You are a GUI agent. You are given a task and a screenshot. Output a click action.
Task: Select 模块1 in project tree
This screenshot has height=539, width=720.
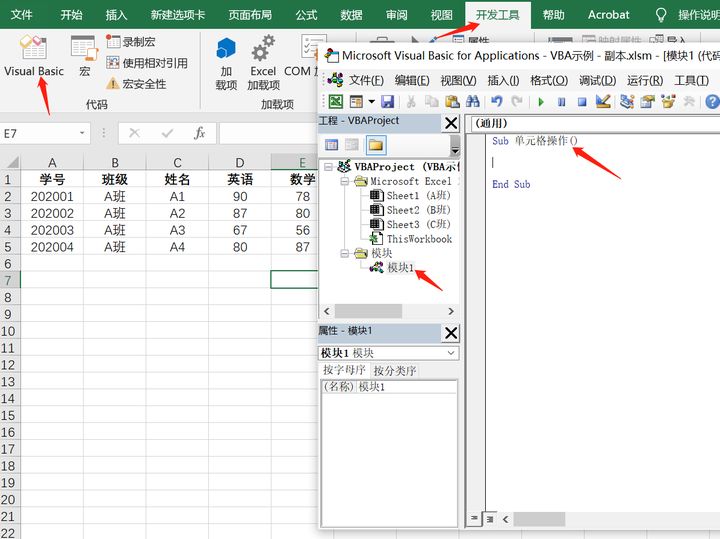(x=392, y=267)
